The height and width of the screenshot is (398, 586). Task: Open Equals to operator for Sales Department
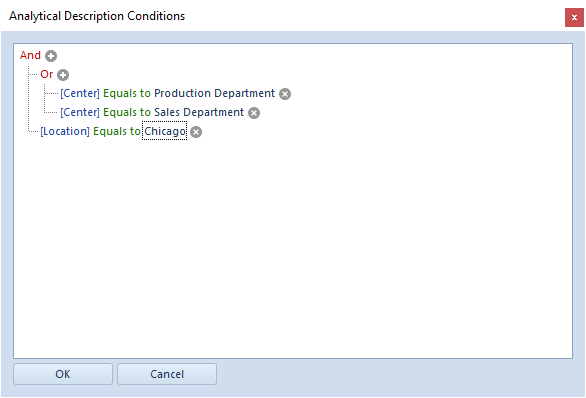coord(127,112)
